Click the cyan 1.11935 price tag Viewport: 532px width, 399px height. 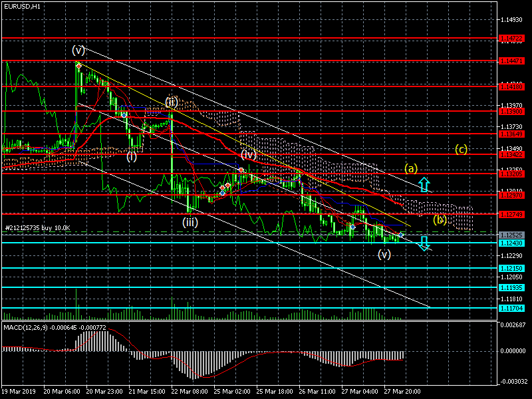[x=511, y=288]
